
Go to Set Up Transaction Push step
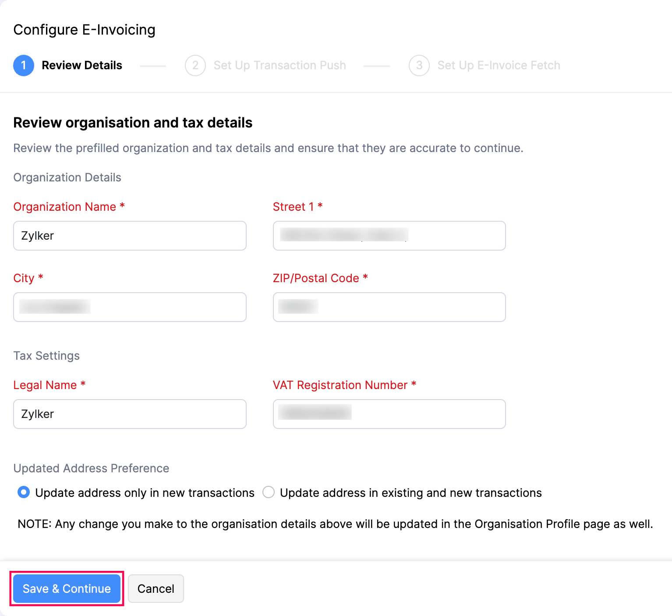pos(279,65)
